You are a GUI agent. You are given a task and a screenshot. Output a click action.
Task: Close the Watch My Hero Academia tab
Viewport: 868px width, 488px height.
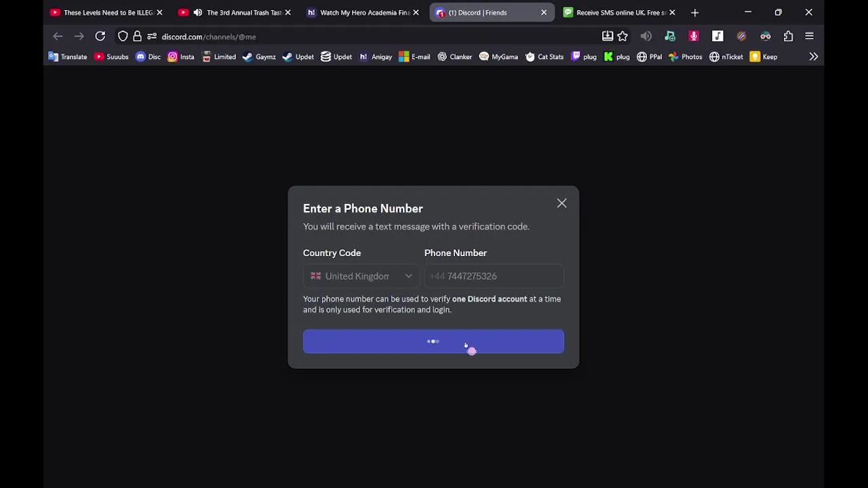point(416,12)
